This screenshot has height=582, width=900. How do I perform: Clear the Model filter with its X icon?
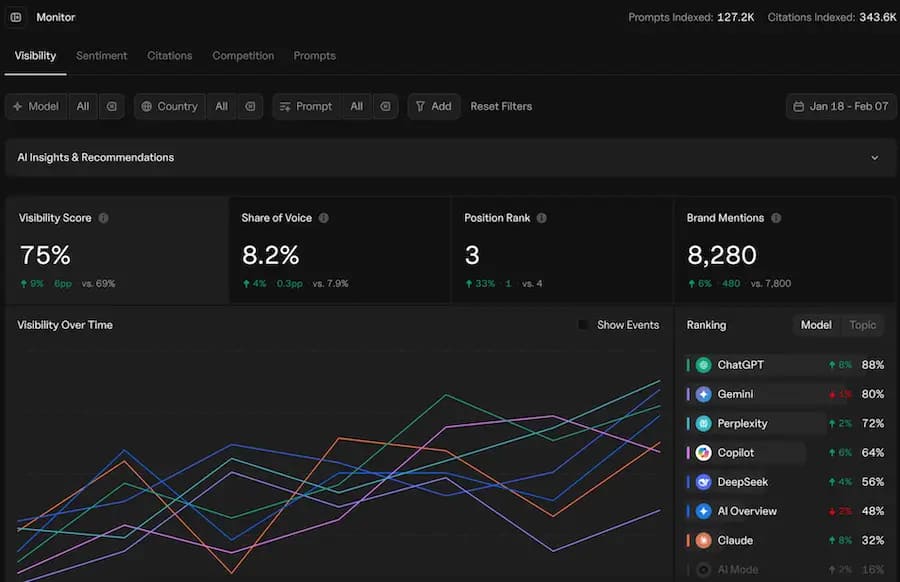click(x=111, y=106)
